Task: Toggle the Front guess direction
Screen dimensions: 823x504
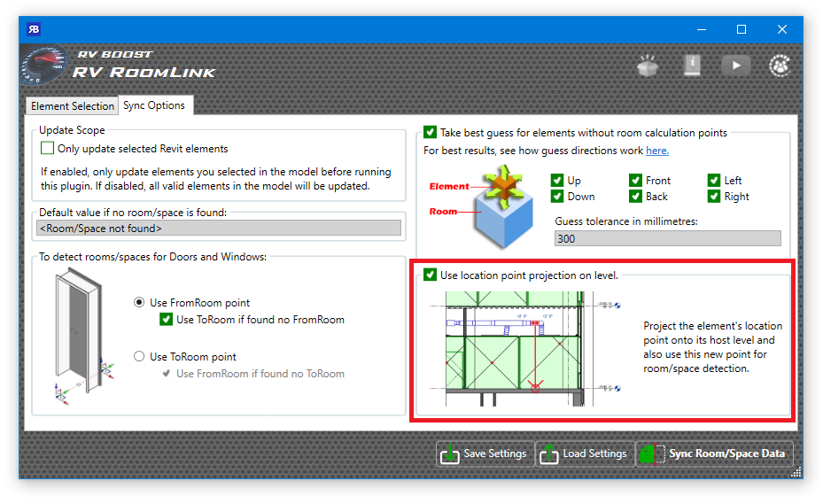Action: click(635, 180)
